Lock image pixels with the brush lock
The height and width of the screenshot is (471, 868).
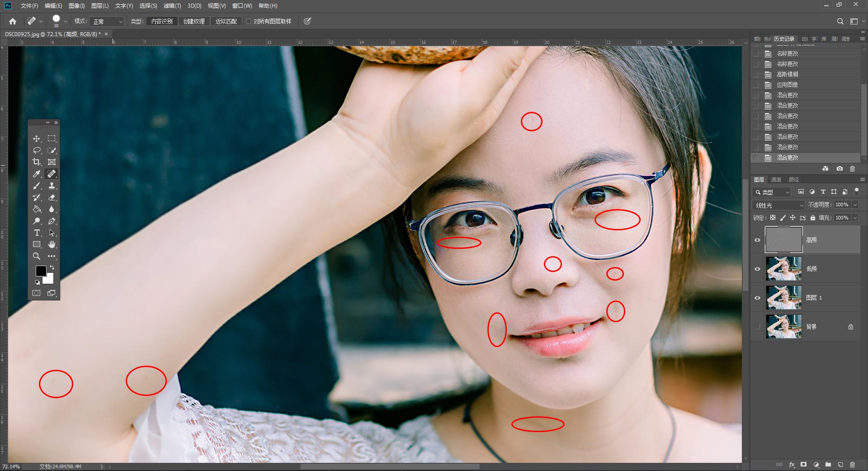783,218
